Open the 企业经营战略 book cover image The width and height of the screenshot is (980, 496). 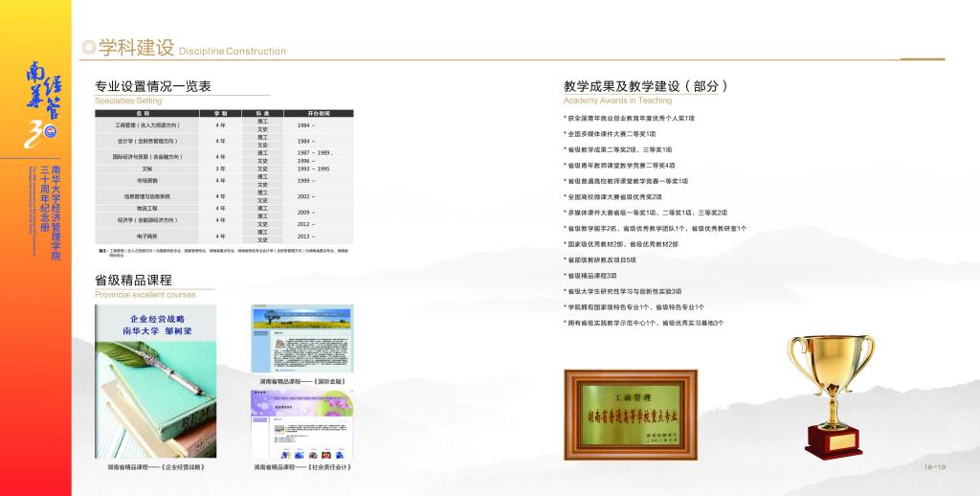coord(155,381)
